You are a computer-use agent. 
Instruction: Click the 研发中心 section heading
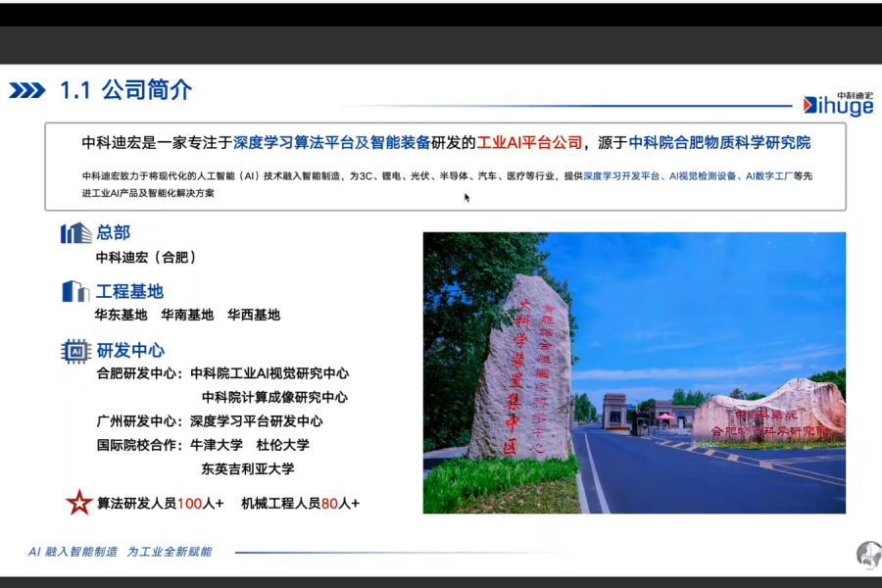point(129,351)
